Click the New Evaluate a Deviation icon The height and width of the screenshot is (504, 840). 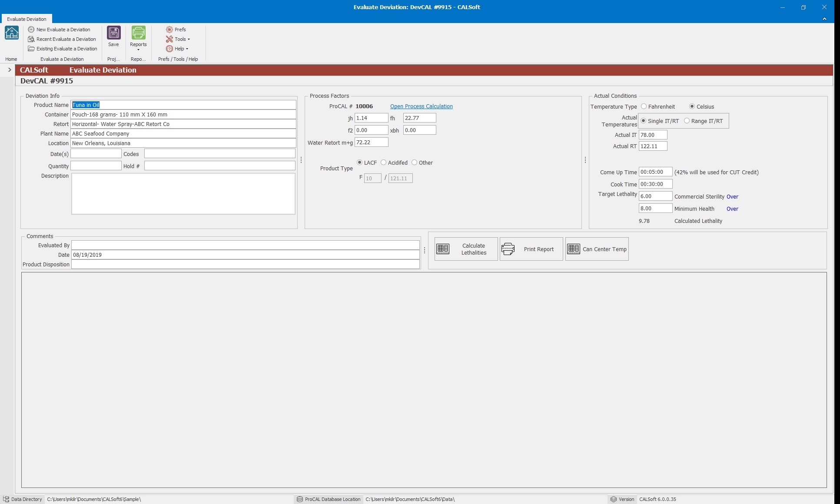pos(31,30)
